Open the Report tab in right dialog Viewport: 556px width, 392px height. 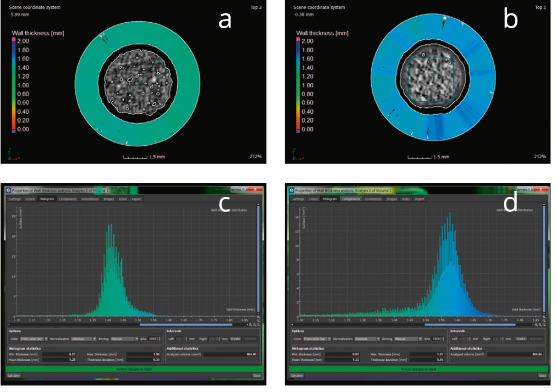(419, 199)
